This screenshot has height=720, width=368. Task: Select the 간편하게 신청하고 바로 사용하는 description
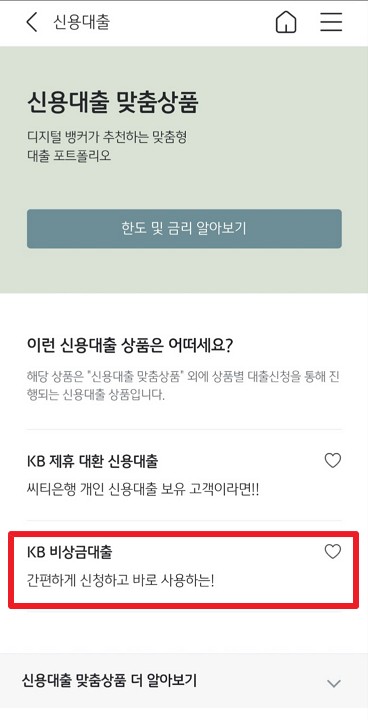[x=120, y=581]
